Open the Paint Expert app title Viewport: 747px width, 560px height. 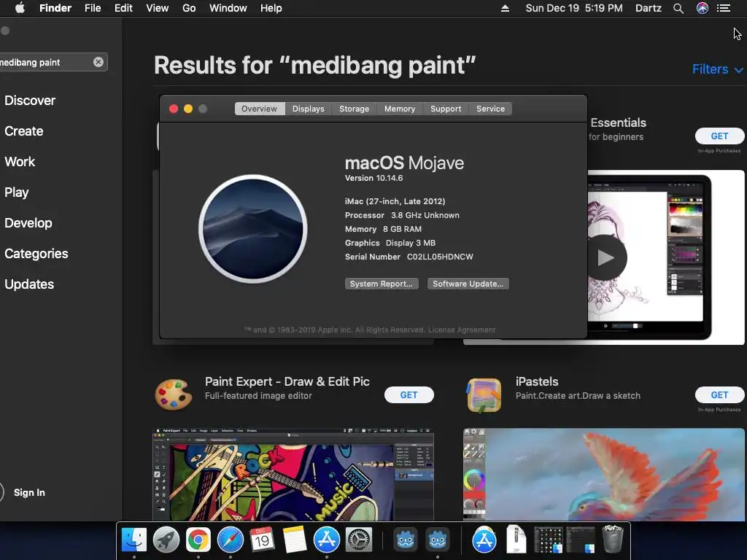click(287, 381)
